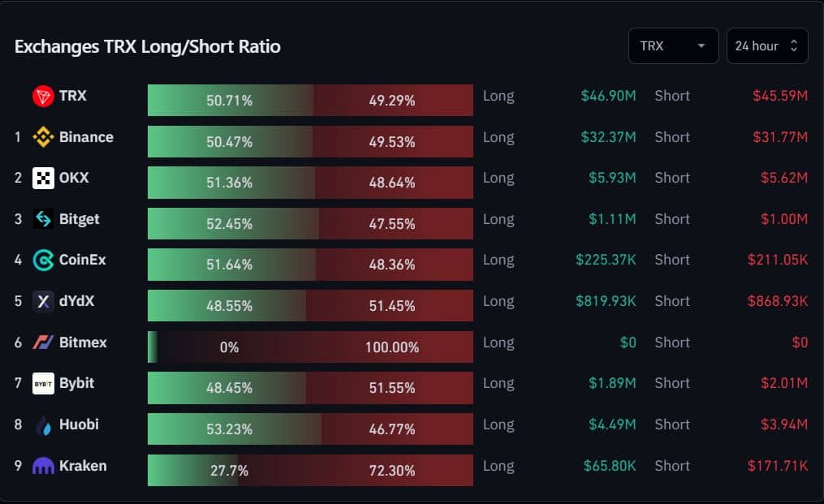Open the CoinEx exchange icon
824x504 pixels.
point(43,261)
